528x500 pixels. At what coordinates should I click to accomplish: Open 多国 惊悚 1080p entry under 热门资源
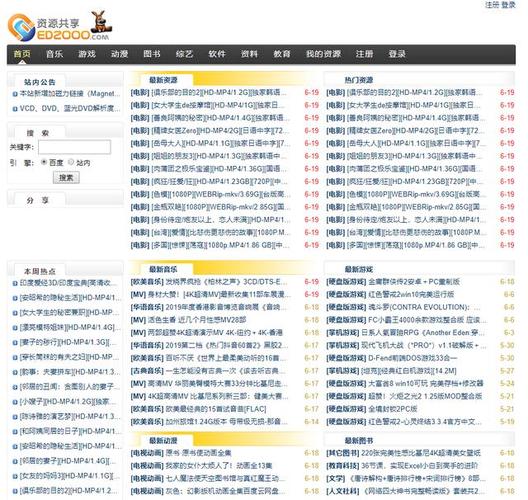pos(415,245)
